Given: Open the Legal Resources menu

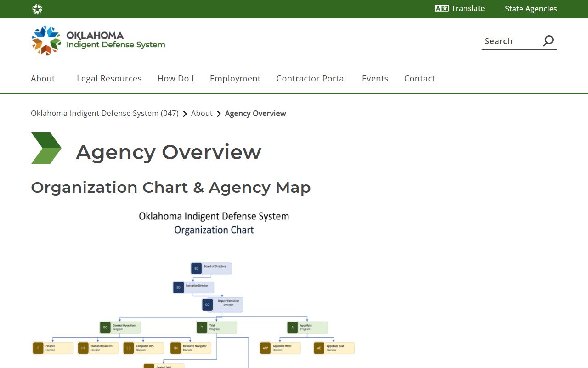Looking at the screenshot, I should click(109, 79).
